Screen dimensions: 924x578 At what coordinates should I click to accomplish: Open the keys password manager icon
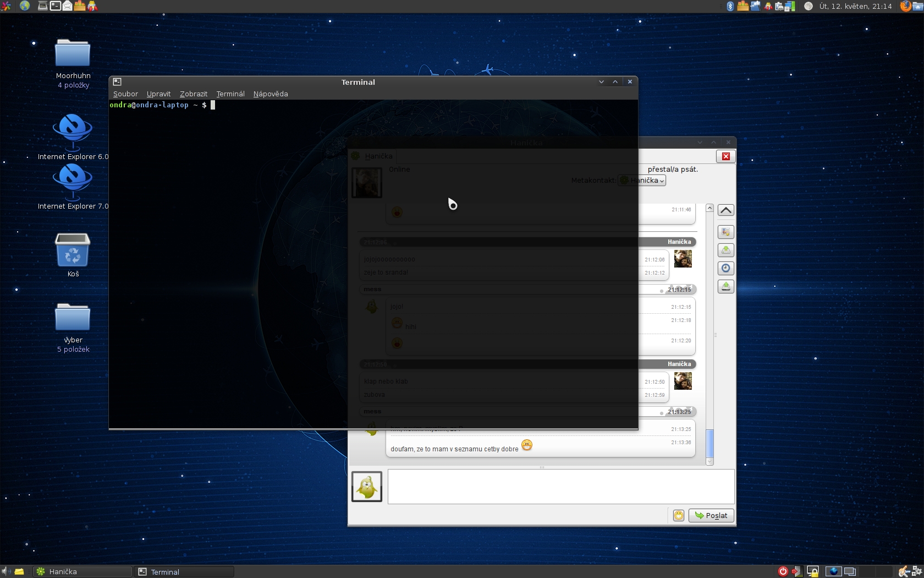coord(904,571)
